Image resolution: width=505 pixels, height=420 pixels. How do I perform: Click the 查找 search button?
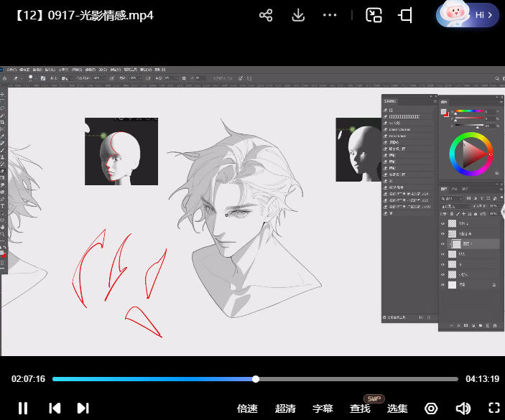pyautogui.click(x=360, y=409)
